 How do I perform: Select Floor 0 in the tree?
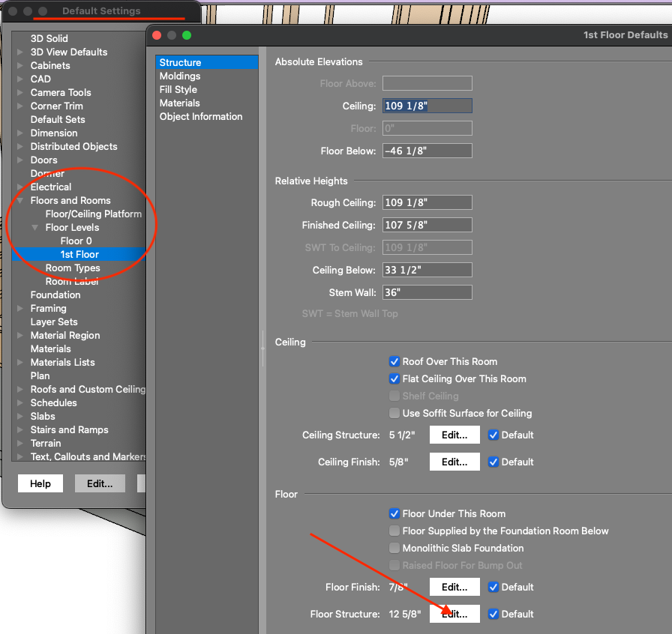click(x=76, y=241)
